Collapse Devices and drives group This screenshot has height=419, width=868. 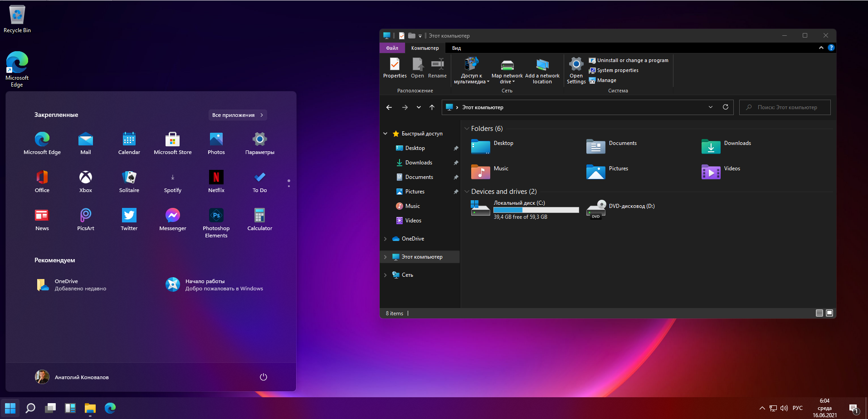point(467,192)
